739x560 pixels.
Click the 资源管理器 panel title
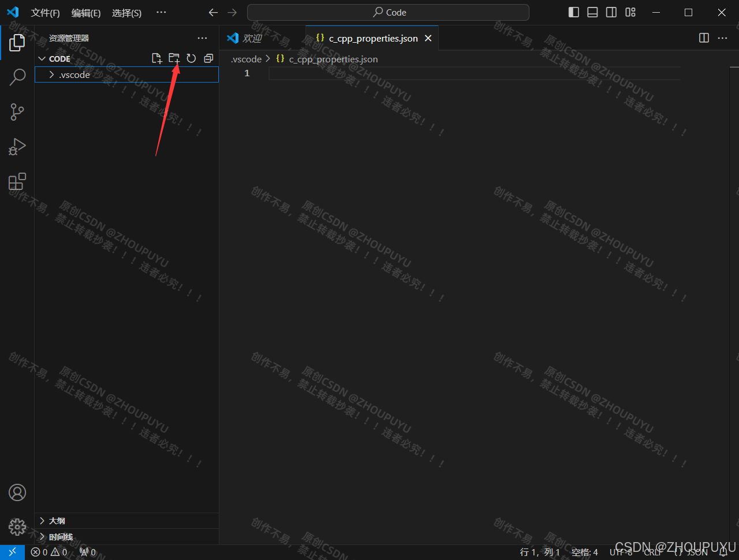pyautogui.click(x=69, y=38)
